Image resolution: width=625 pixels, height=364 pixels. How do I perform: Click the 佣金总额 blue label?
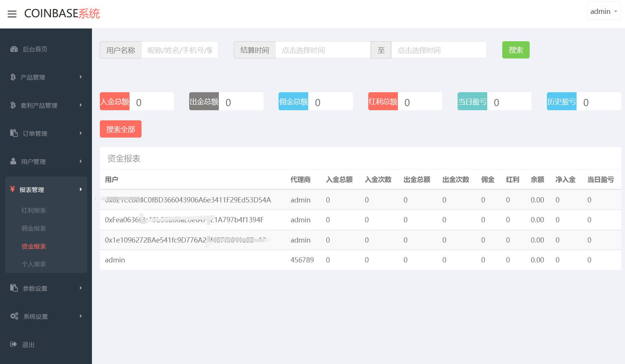point(293,101)
